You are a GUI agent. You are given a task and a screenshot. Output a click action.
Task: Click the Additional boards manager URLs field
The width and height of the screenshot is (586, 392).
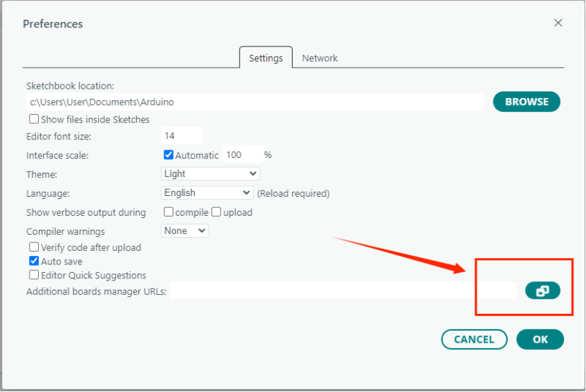pyautogui.click(x=343, y=290)
